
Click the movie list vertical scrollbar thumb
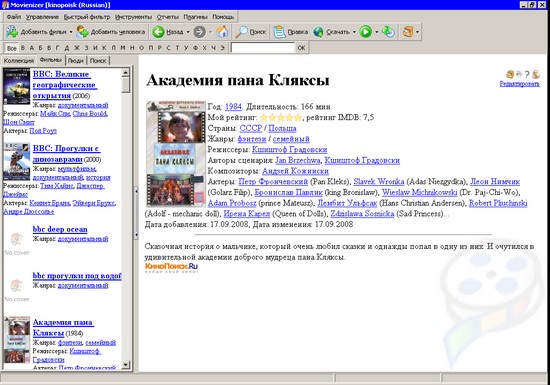click(x=126, y=85)
